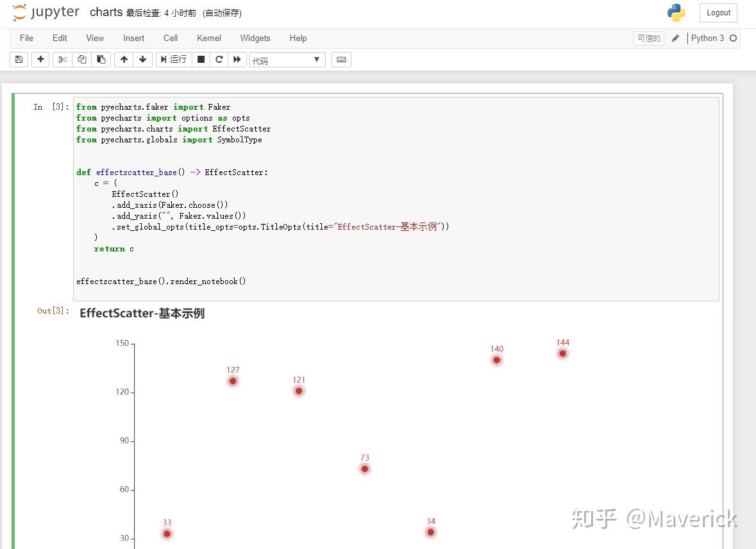Click the pencil edit-mode indicator
Viewport: 756px width, 549px height.
point(676,38)
